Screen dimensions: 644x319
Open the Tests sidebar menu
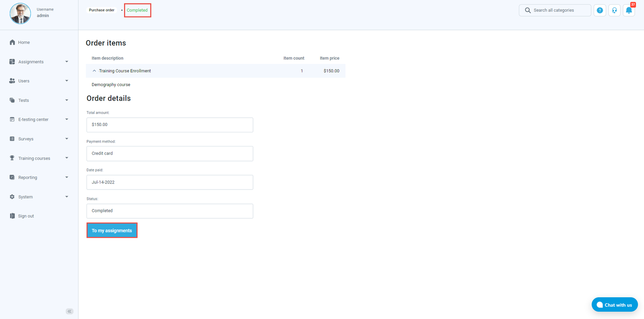pos(24,100)
